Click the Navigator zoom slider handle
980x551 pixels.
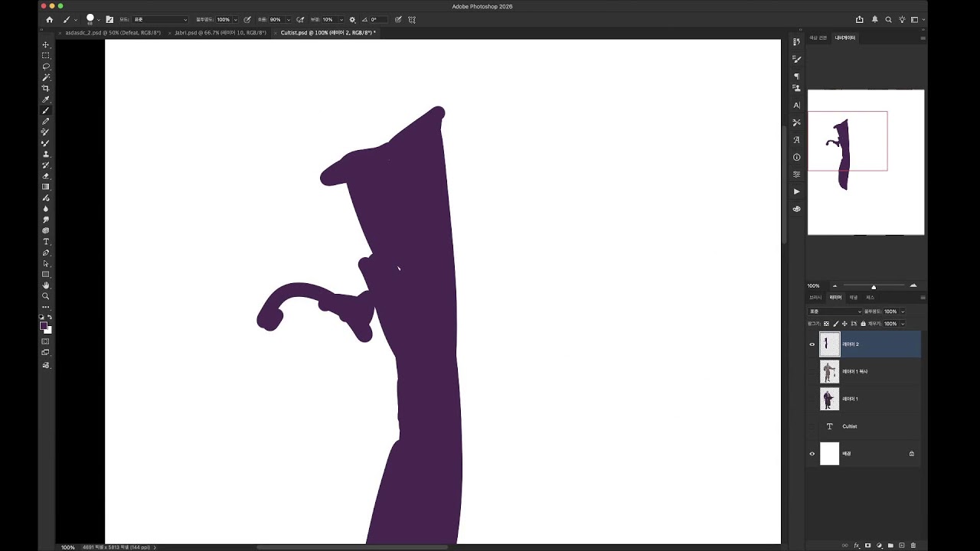pyautogui.click(x=874, y=287)
